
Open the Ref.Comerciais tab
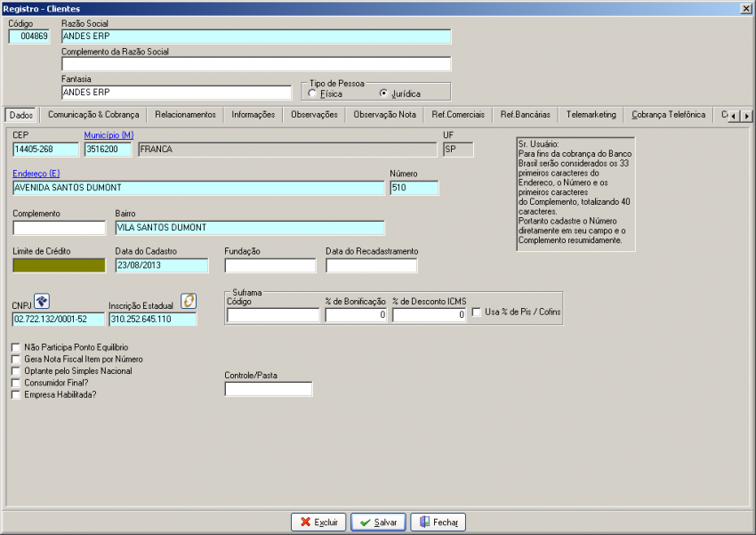[x=458, y=115]
